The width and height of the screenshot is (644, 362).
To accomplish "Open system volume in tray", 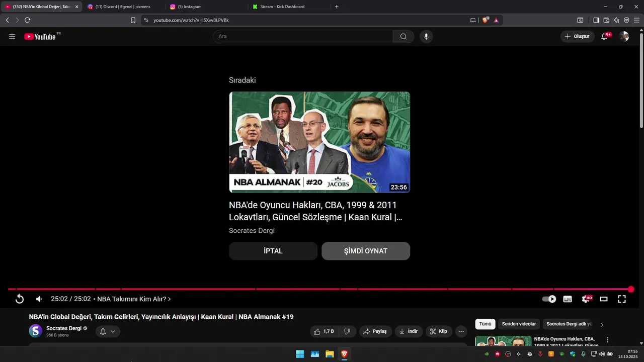I will [602, 354].
